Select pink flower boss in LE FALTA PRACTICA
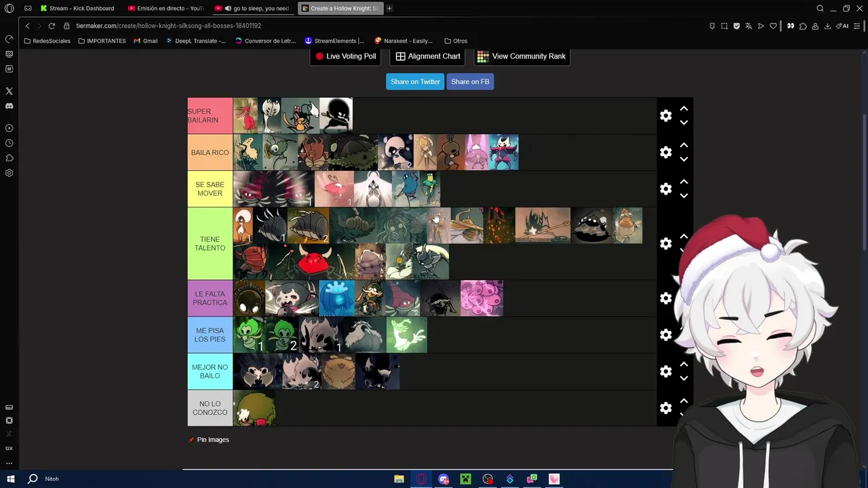Image resolution: width=868 pixels, height=488 pixels. [x=482, y=298]
